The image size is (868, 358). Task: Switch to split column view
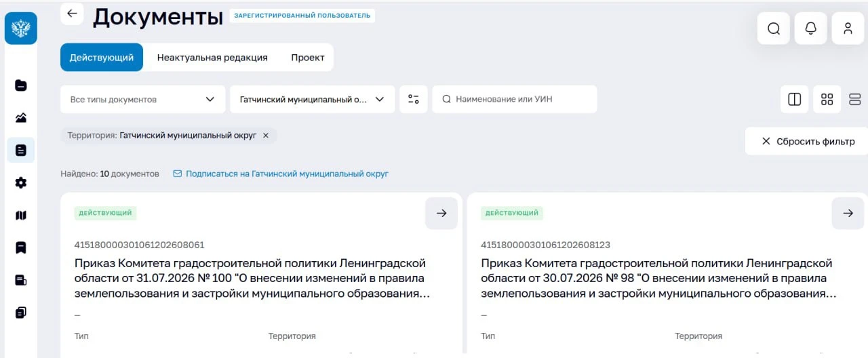[795, 100]
